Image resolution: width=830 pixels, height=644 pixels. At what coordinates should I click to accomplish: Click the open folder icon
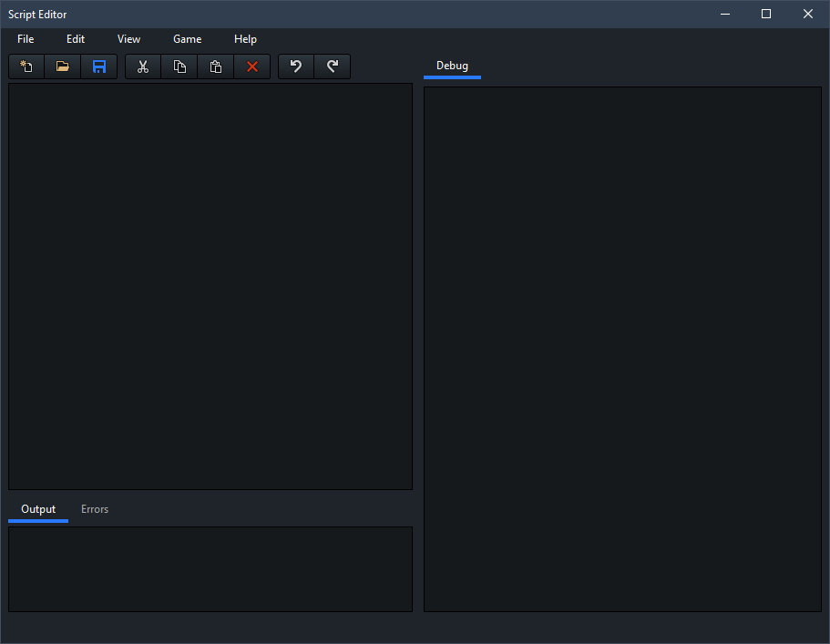(x=63, y=66)
